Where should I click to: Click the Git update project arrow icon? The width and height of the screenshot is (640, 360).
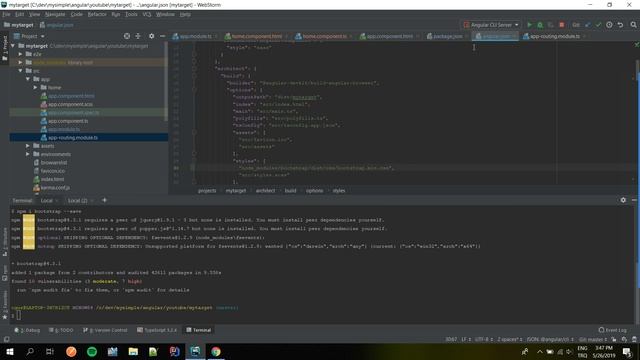tap(587, 25)
